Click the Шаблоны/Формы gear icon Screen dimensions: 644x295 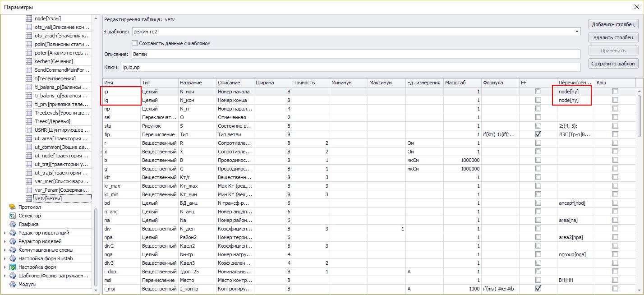13,276
